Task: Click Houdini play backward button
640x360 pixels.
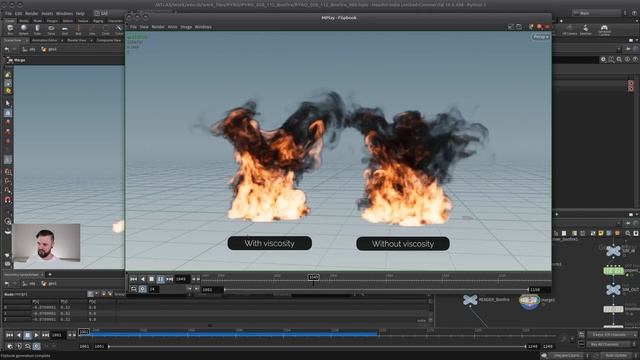Action: coord(18,335)
